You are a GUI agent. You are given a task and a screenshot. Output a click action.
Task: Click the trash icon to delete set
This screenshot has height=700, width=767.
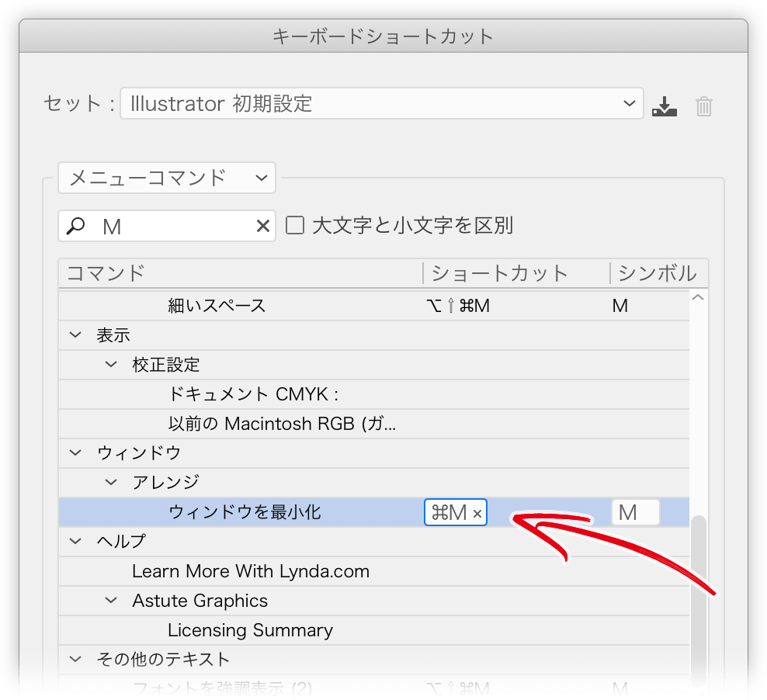[704, 106]
